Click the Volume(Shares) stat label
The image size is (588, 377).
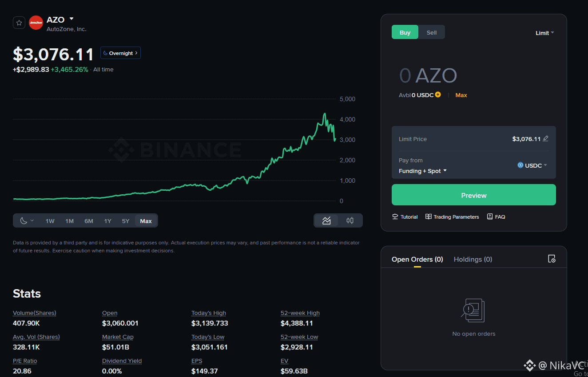35,313
